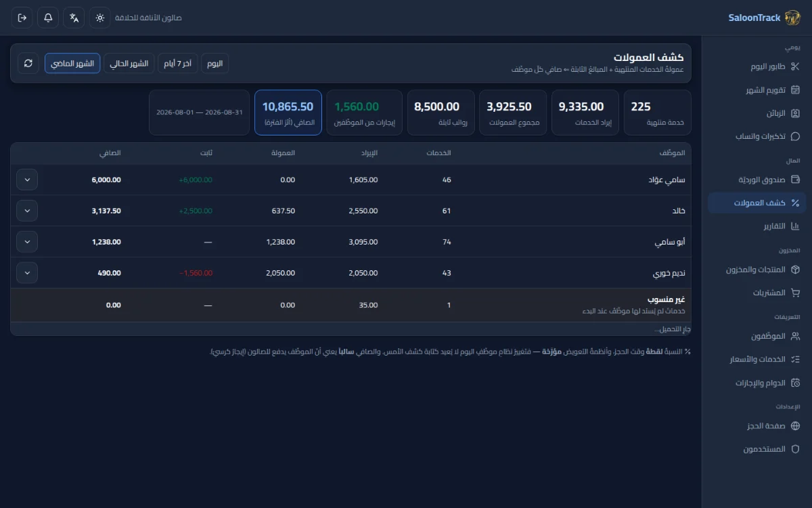Expand the أبو سامي row details
This screenshot has height=508, width=812.
pos(27,242)
